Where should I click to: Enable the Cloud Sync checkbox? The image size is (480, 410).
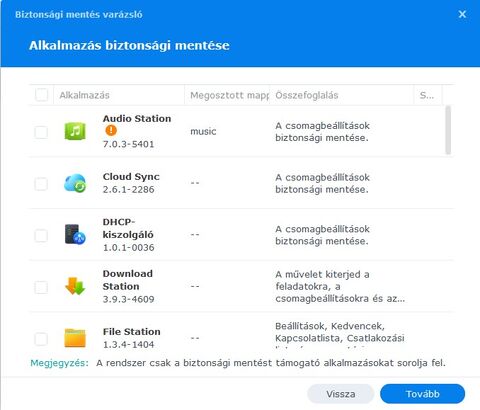click(41, 184)
